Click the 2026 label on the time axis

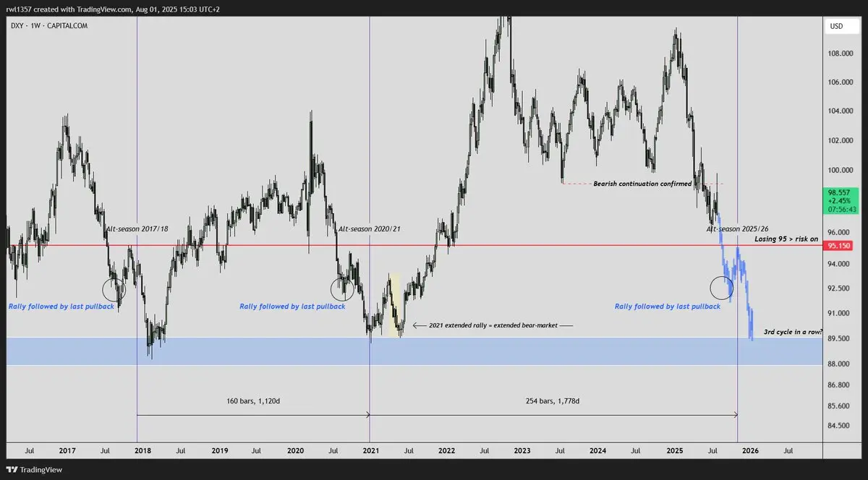tap(749, 450)
